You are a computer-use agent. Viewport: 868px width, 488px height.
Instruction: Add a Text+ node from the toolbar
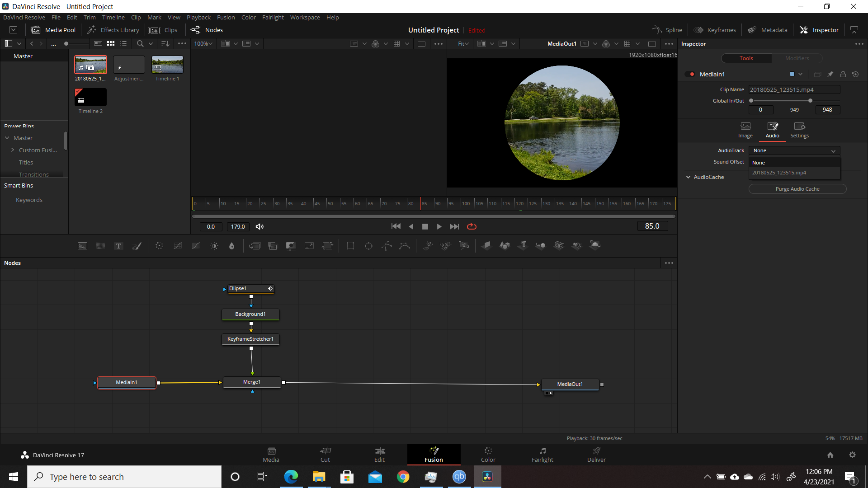[118, 246]
